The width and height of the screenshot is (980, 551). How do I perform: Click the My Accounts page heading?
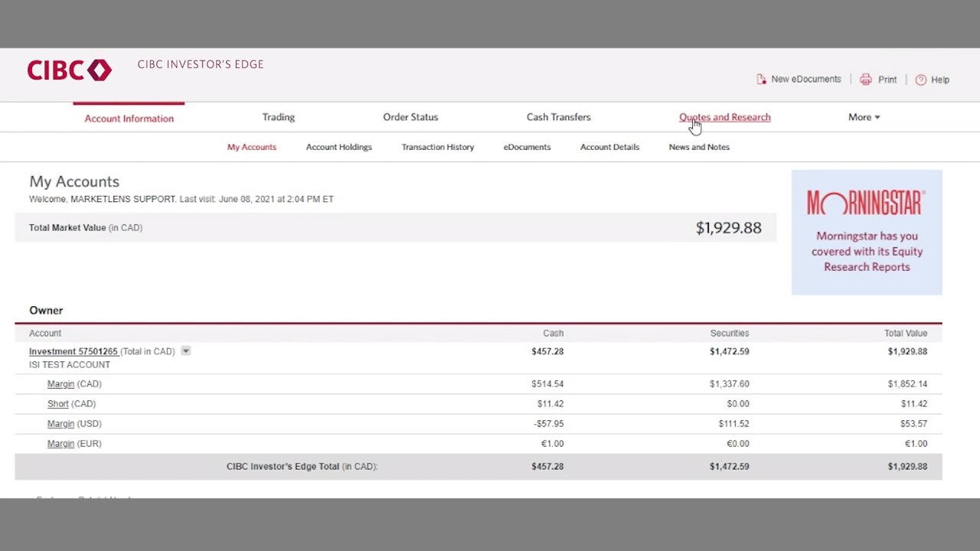(x=74, y=181)
